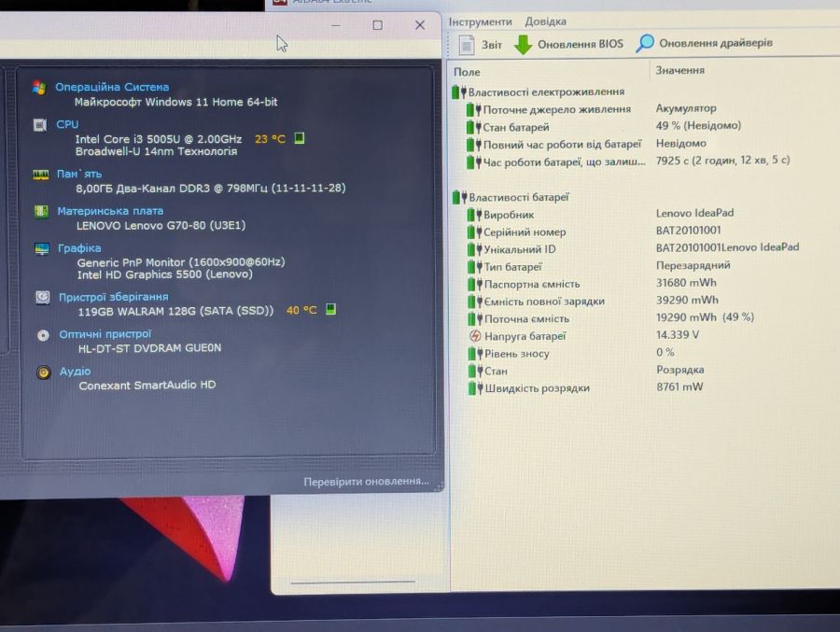The height and width of the screenshot is (632, 840).
Task: Click the Поле column header
Action: coord(468,72)
